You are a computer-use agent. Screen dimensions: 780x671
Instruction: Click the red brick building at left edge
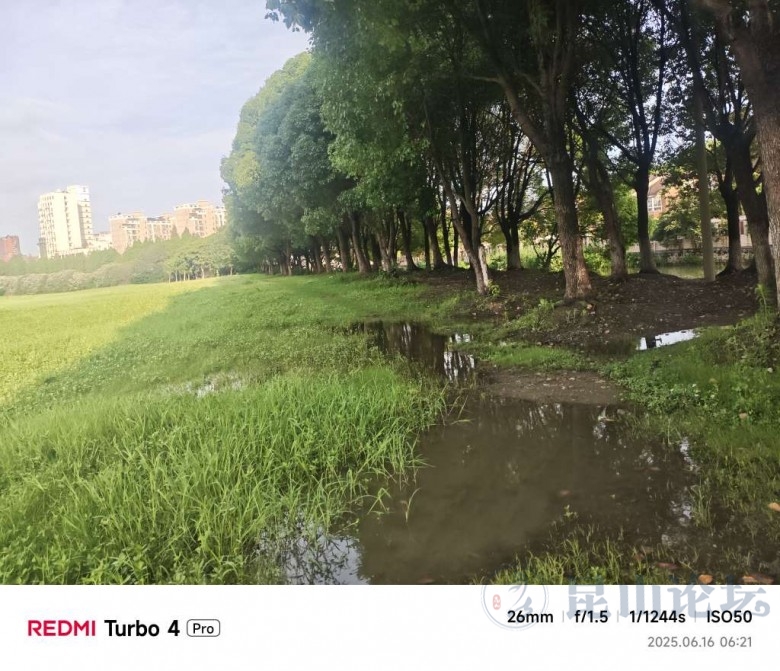[9, 248]
